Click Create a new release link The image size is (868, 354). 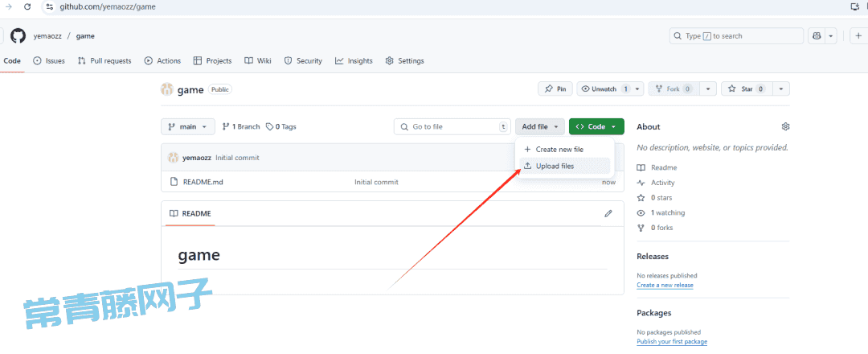(x=665, y=285)
